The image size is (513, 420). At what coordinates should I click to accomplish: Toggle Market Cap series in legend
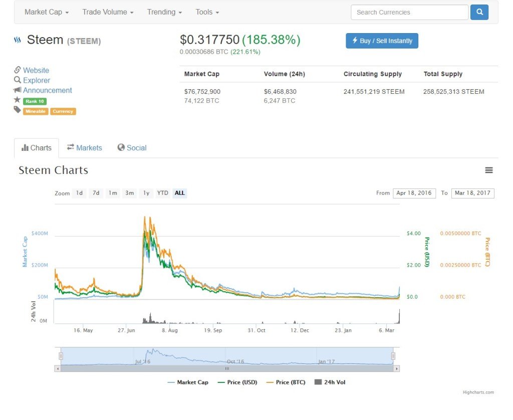click(x=188, y=382)
